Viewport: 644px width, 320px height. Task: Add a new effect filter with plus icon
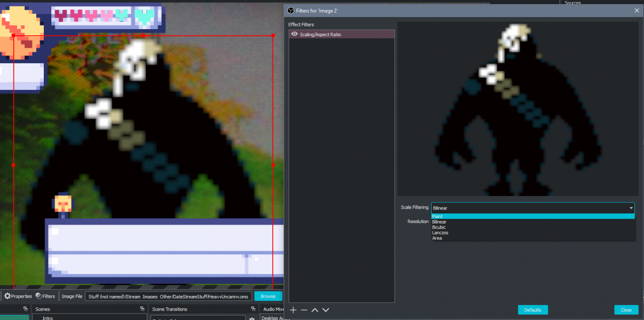[x=293, y=310]
